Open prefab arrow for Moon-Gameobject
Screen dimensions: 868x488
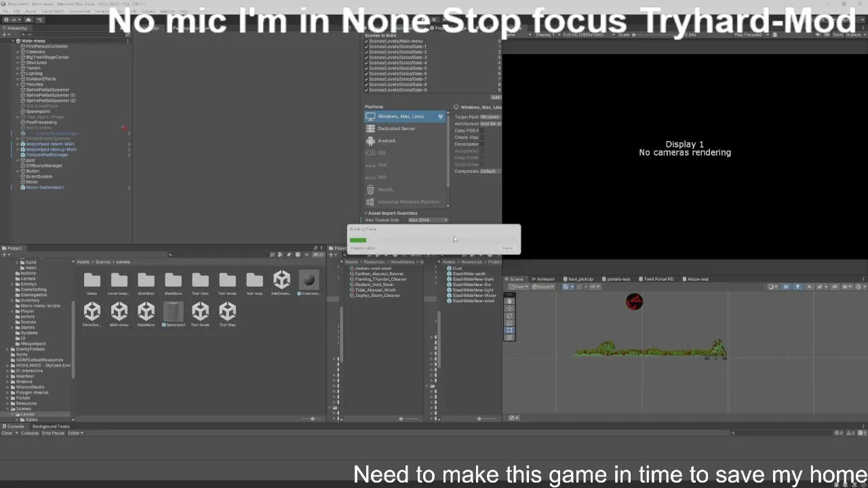click(x=129, y=188)
